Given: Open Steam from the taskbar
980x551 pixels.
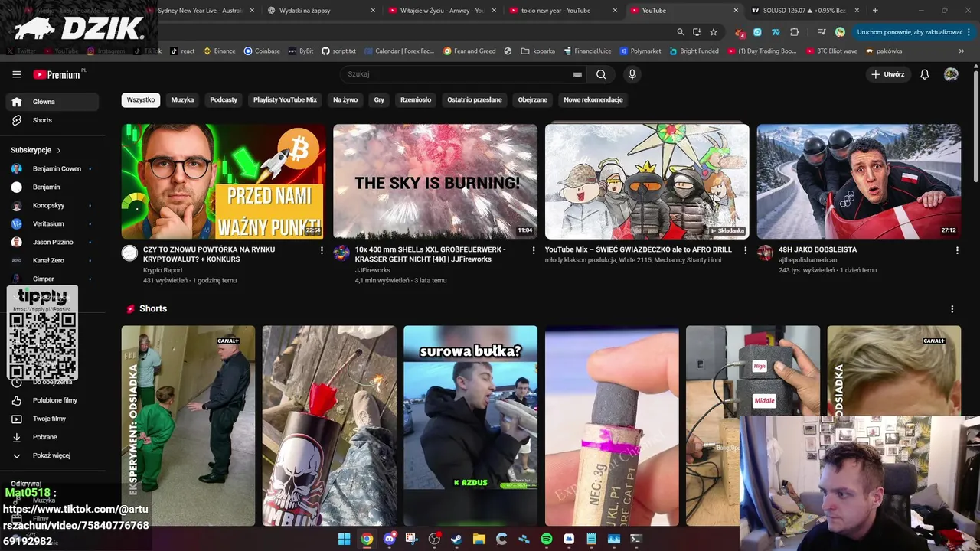Looking at the screenshot, I should coord(456,539).
